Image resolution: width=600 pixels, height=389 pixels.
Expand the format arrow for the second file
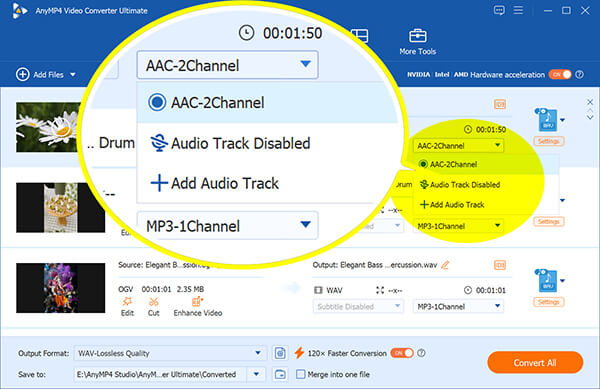point(562,200)
